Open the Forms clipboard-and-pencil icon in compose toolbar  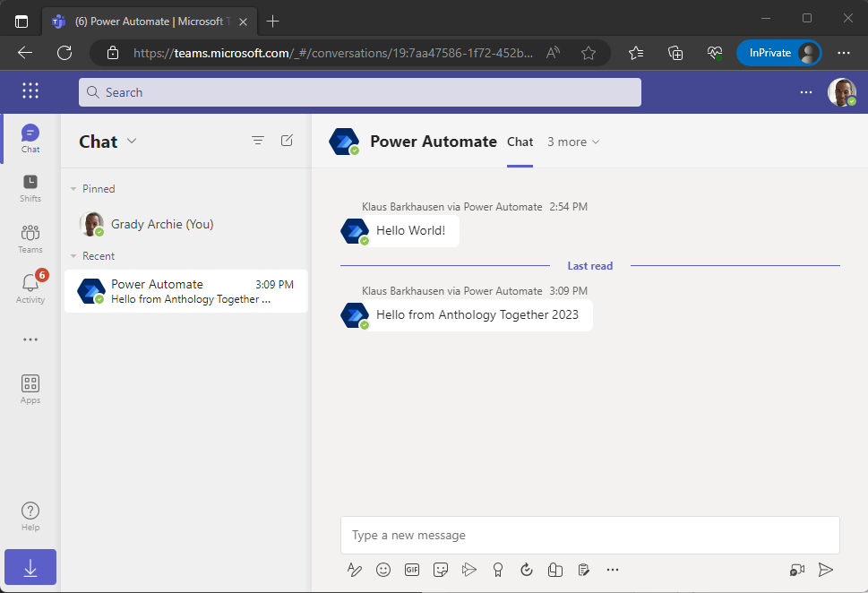pyautogui.click(x=583, y=570)
